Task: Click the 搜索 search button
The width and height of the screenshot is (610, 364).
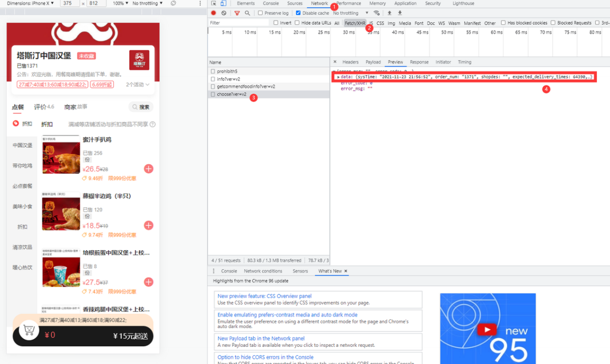Action: point(141,107)
